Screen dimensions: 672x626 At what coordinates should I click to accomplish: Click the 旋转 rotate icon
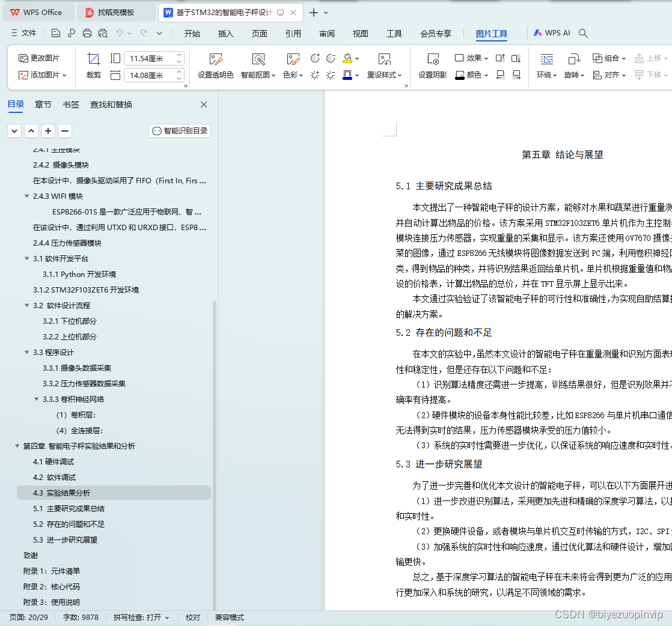[x=574, y=59]
